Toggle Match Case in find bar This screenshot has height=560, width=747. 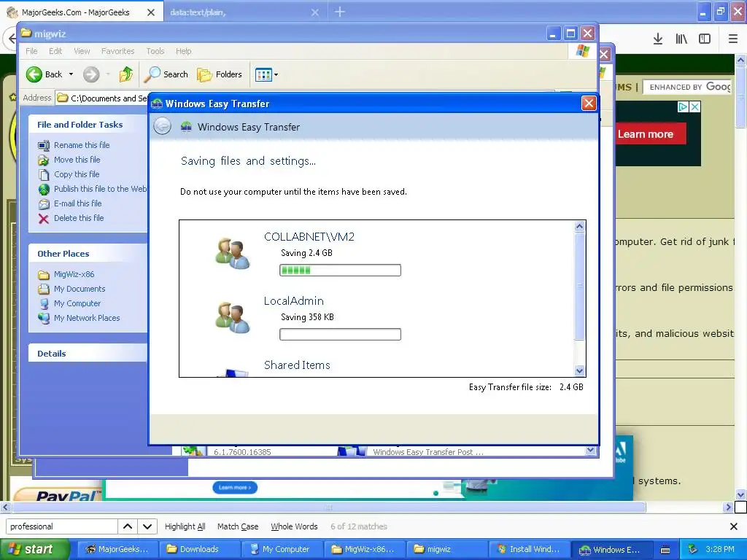tap(238, 526)
